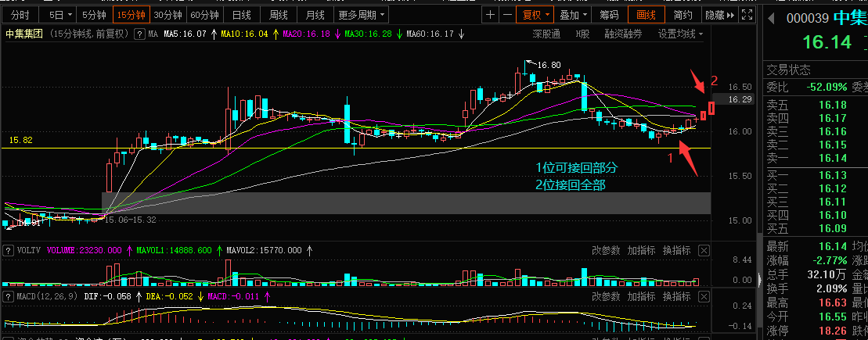Click the H股 tag link
The height and width of the screenshot is (340, 868).
coord(582,34)
